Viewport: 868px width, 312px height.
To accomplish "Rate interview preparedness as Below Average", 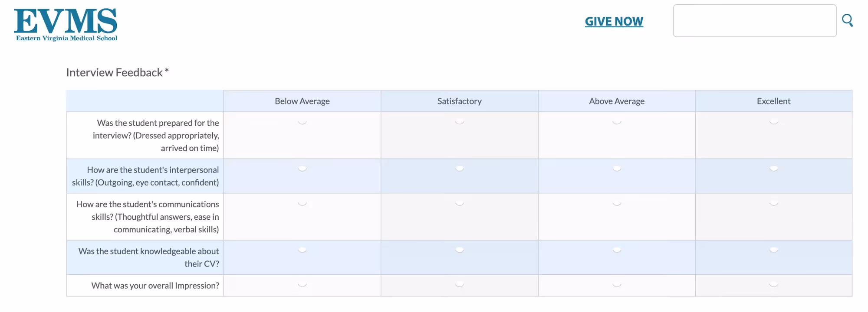I will click(302, 122).
